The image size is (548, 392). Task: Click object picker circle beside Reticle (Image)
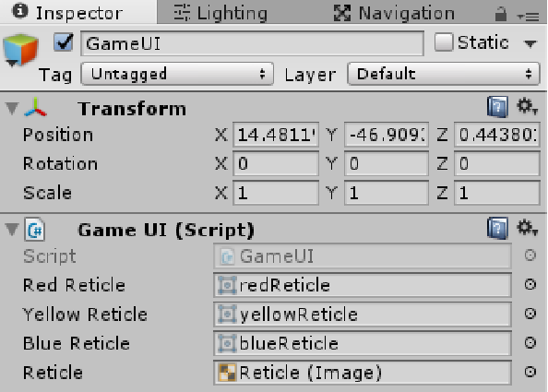tap(530, 372)
